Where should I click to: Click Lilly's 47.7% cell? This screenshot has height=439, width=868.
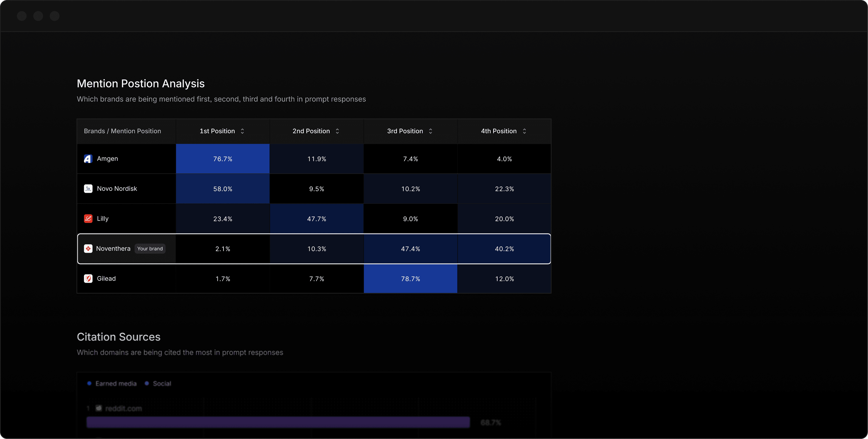pos(316,219)
